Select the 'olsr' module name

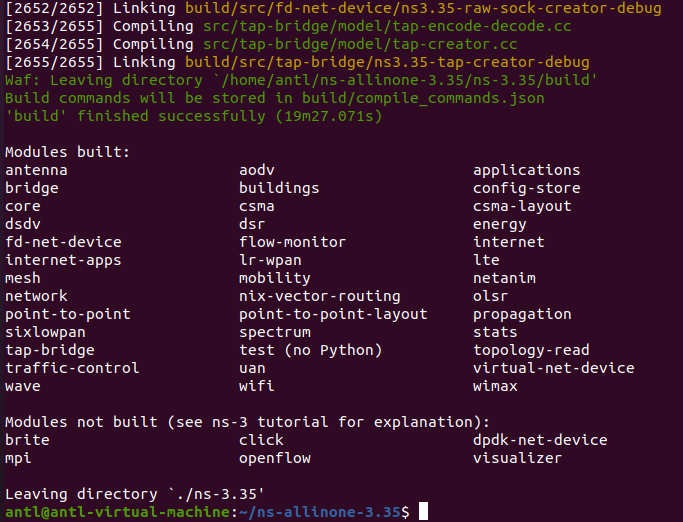pyautogui.click(x=490, y=296)
